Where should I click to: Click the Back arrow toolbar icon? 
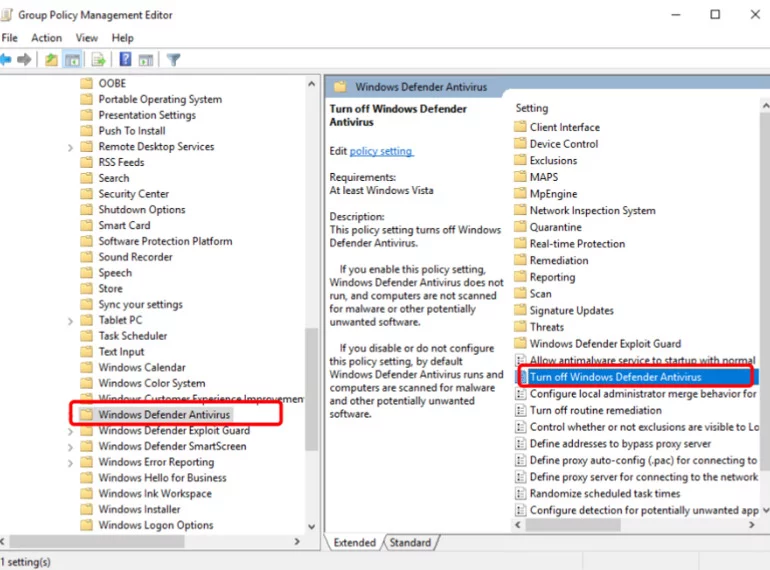5,60
